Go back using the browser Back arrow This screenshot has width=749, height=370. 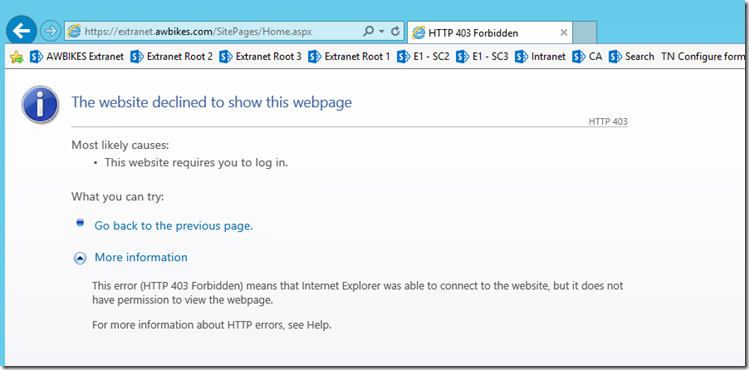coord(21,31)
